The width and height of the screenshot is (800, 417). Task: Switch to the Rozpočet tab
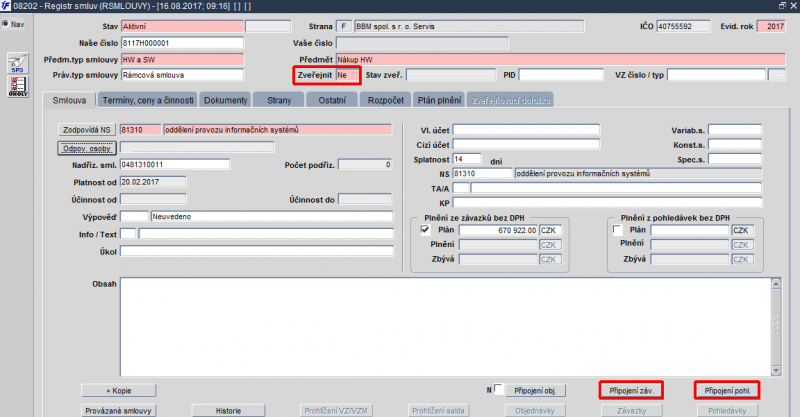click(386, 100)
